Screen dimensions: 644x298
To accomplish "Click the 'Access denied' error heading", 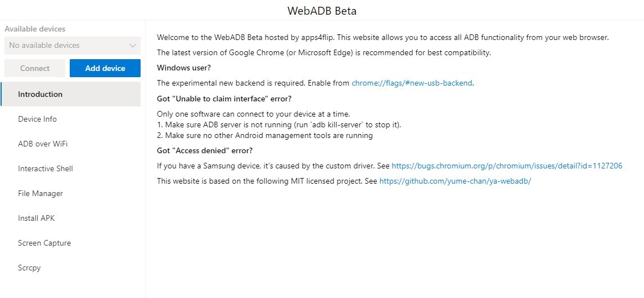I will [x=205, y=150].
